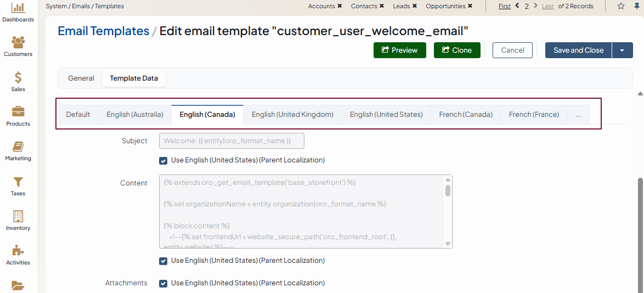The height and width of the screenshot is (293, 644).
Task: Expand more localization tabs with ellipsis
Action: pyautogui.click(x=578, y=115)
